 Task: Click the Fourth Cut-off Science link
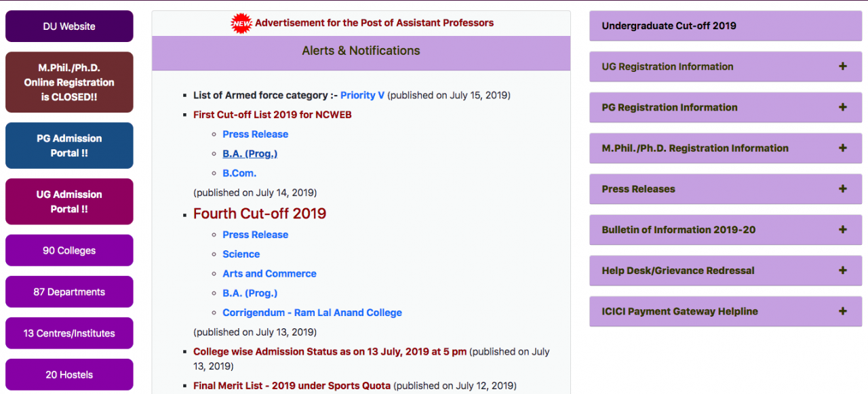point(241,254)
